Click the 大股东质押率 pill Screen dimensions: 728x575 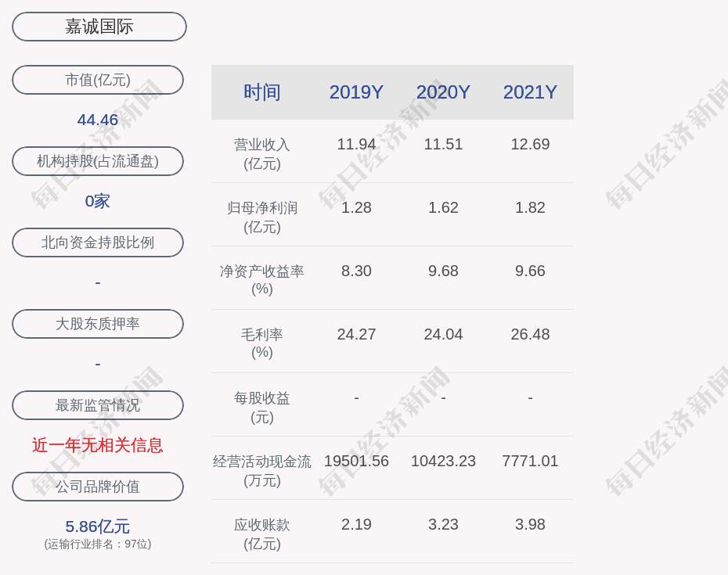pyautogui.click(x=98, y=323)
